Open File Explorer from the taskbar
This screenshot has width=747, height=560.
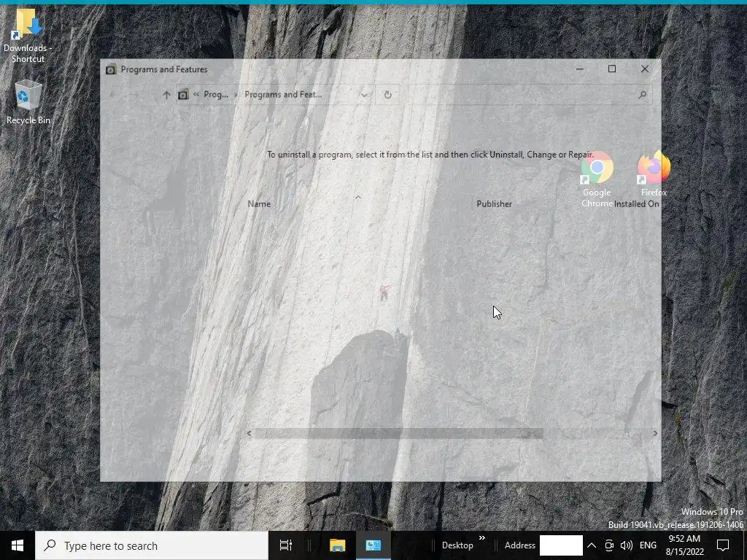tap(337, 545)
